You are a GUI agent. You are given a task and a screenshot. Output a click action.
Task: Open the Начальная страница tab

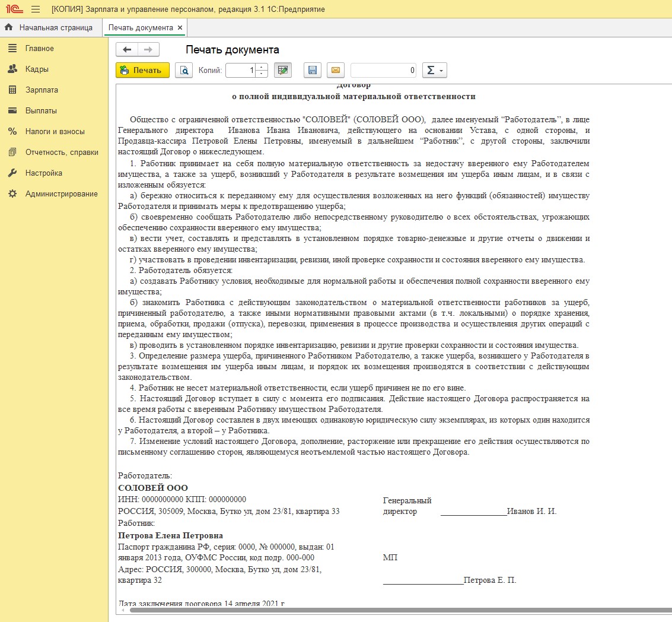click(x=56, y=27)
